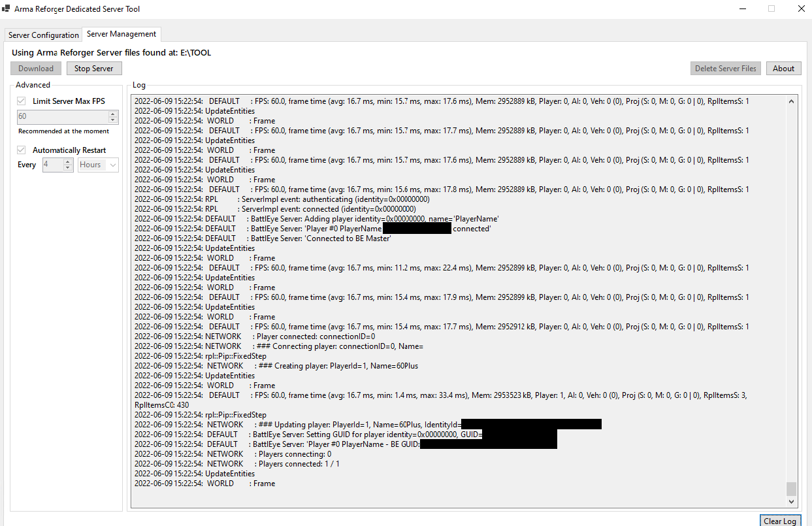Image resolution: width=812 pixels, height=526 pixels.
Task: Clear the log with Clear Log
Action: pos(780,521)
